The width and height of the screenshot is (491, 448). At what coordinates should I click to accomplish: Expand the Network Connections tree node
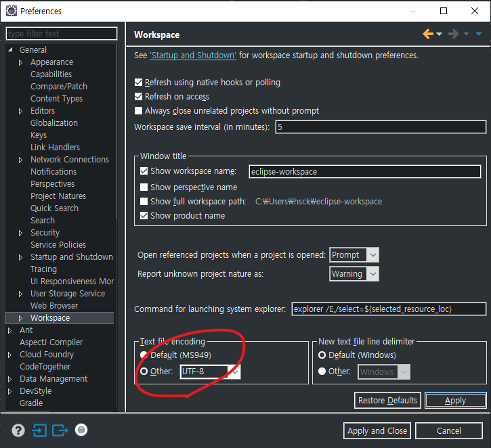[21, 160]
